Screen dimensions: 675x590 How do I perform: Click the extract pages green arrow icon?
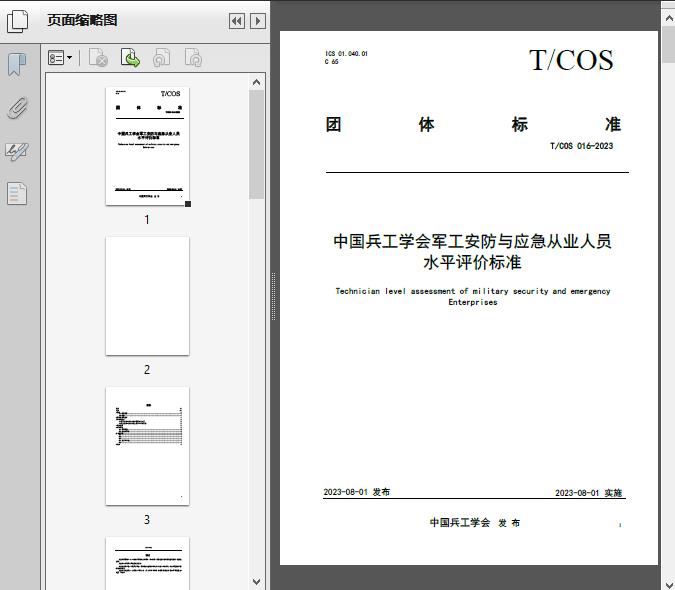tap(130, 58)
